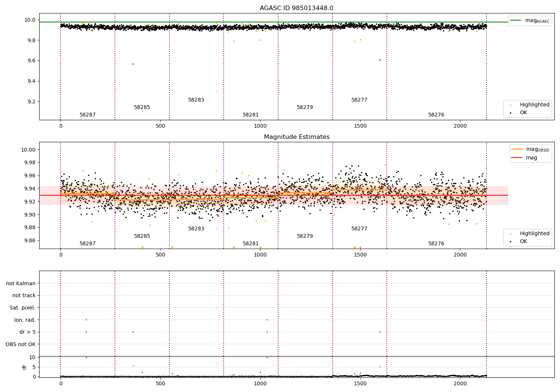560x392 pixels.
Task: Click obsid label 58283 in AGASC ID plot
Action: (196, 100)
